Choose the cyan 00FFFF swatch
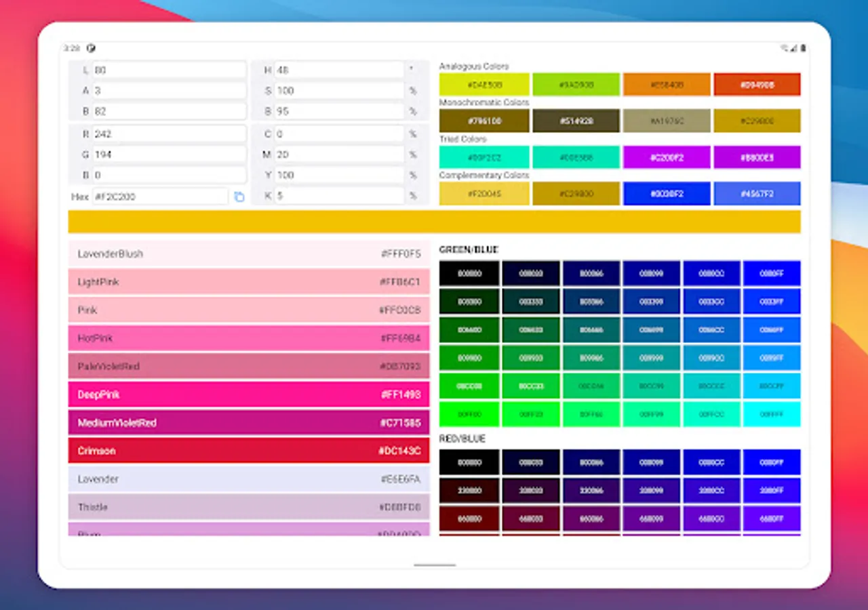Image resolution: width=868 pixels, height=610 pixels. coord(772,414)
